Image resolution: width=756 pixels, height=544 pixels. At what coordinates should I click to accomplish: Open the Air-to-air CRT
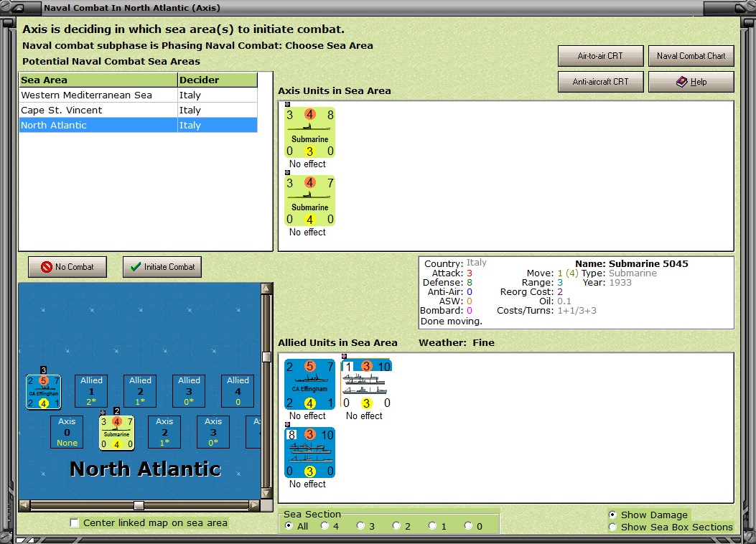tap(600, 56)
